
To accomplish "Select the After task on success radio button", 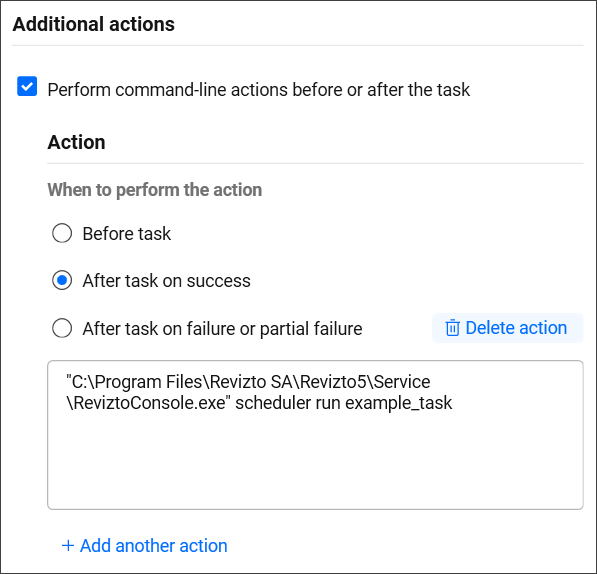I will click(62, 280).
